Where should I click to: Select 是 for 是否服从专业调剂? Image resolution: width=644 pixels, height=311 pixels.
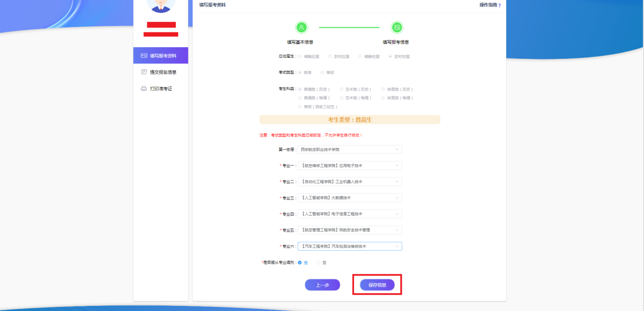[300, 262]
